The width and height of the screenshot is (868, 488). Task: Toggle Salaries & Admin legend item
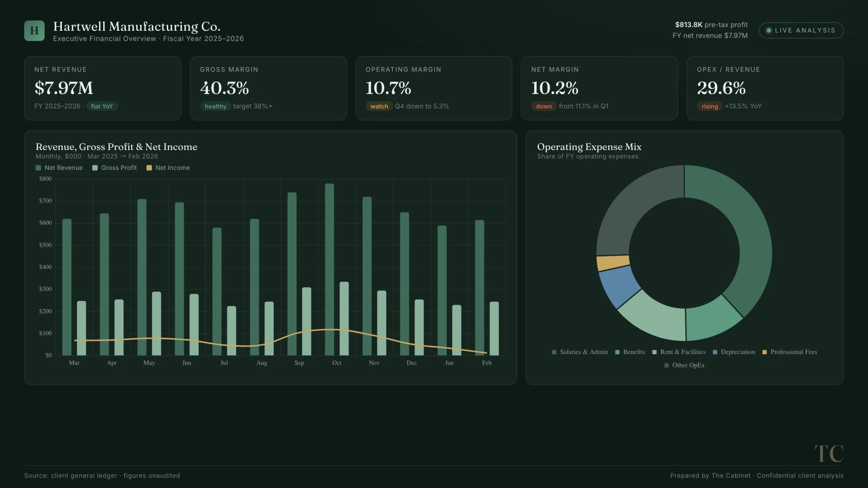tap(580, 352)
